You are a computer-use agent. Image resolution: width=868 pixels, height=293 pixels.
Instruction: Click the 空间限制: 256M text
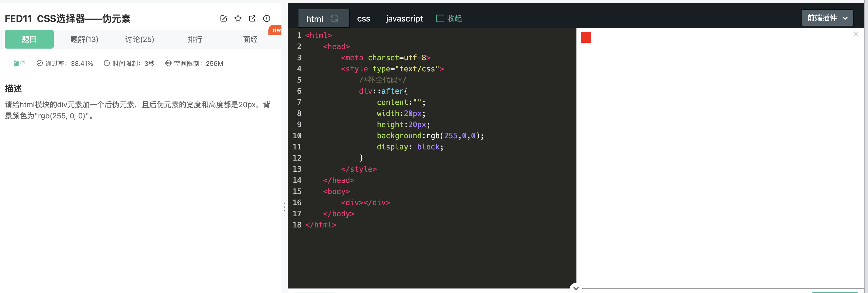pos(194,64)
